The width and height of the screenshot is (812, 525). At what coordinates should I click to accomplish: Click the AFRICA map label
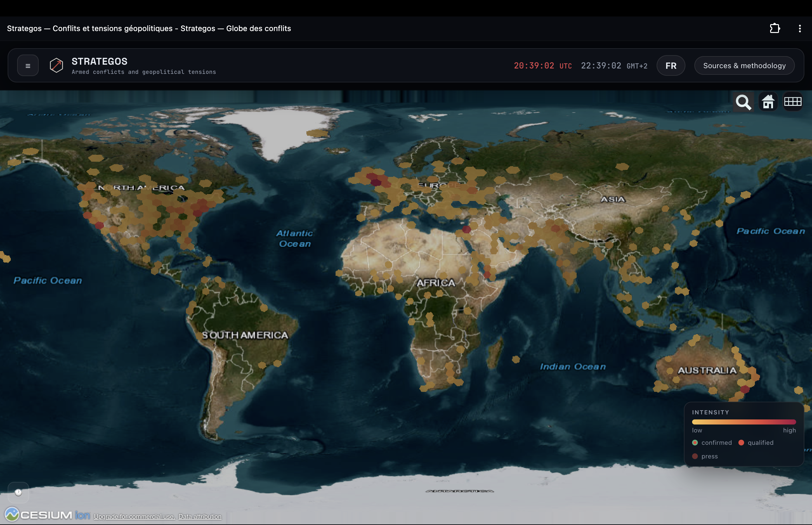point(436,282)
